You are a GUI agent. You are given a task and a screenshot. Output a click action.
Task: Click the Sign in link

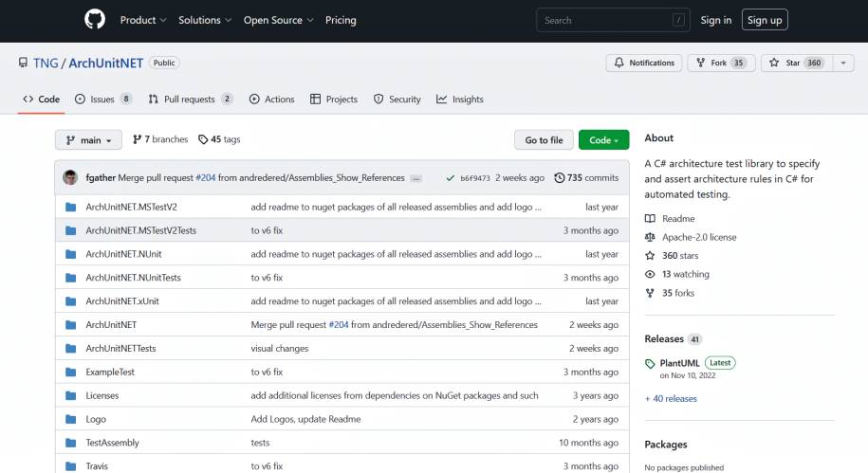(x=716, y=20)
